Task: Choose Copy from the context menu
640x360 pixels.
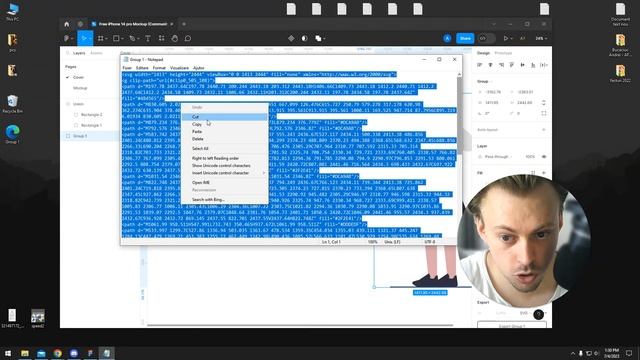Action: pos(224,124)
